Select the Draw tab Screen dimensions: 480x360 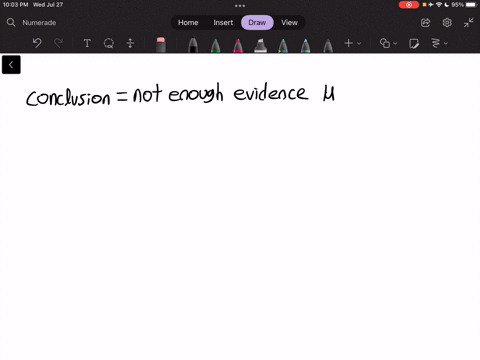point(257,23)
